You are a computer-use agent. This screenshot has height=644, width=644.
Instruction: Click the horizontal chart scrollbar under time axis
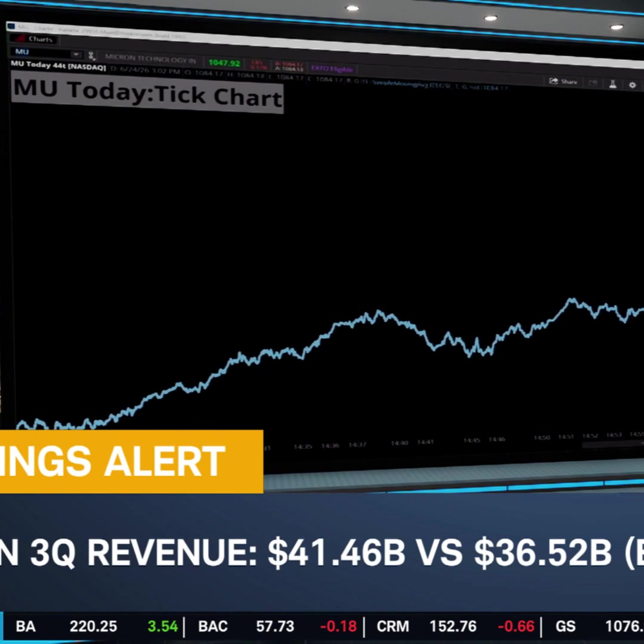(x=613, y=445)
